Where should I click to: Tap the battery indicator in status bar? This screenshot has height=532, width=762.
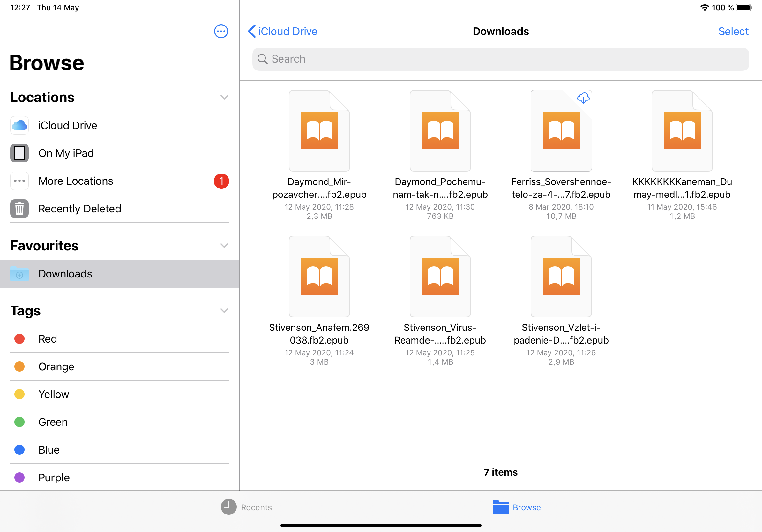[x=744, y=8]
